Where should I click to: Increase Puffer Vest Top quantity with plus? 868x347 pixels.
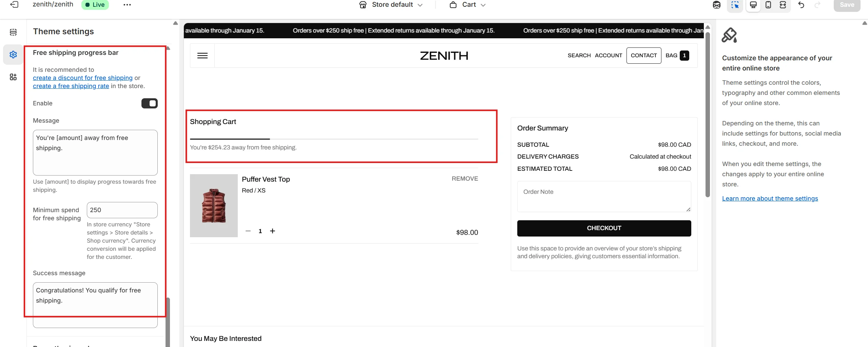pos(272,231)
